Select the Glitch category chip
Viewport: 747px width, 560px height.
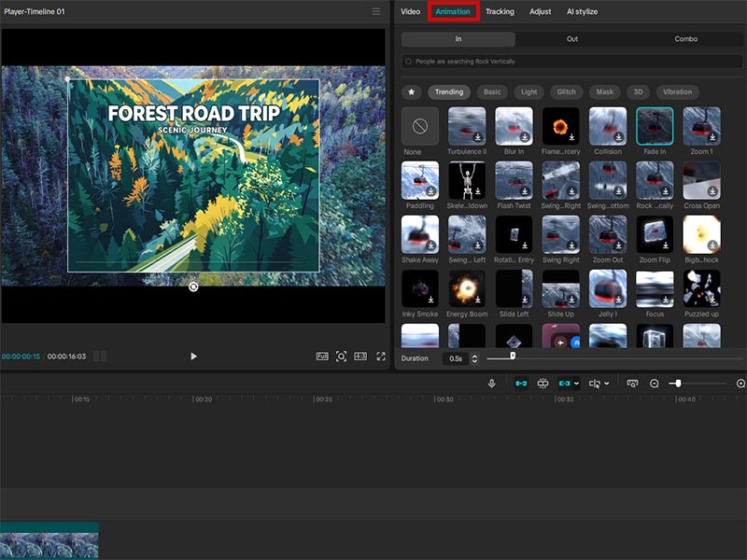tap(567, 91)
